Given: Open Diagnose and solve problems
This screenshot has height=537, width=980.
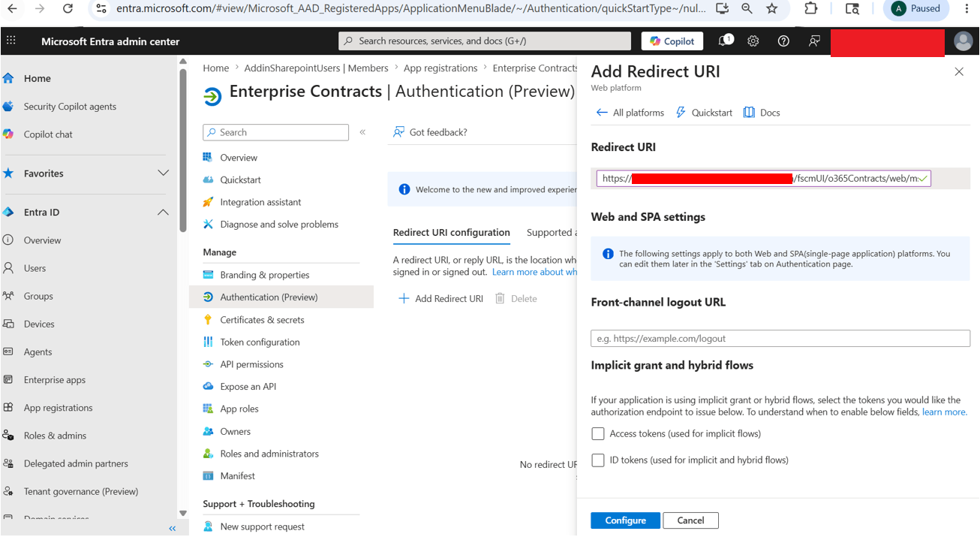Looking at the screenshot, I should tap(279, 225).
